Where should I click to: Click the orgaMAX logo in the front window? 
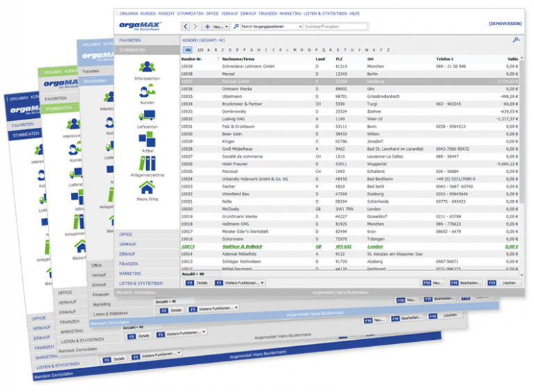(140, 26)
